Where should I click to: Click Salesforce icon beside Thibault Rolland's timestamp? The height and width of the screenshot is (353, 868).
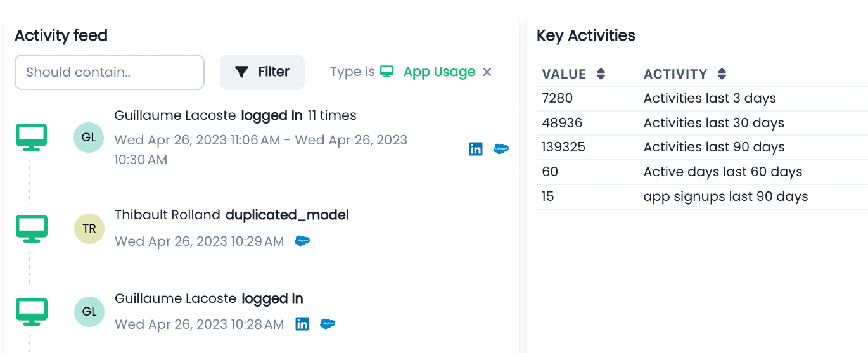tap(302, 241)
